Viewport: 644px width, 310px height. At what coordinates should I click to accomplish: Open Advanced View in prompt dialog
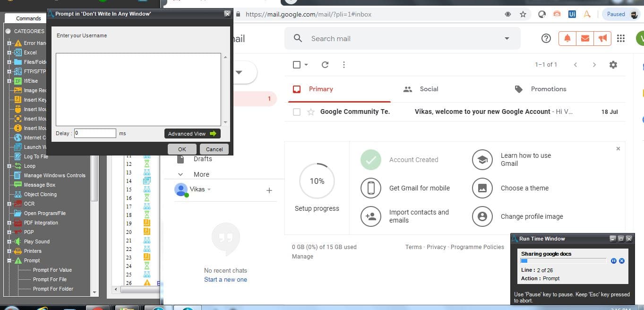tap(192, 134)
